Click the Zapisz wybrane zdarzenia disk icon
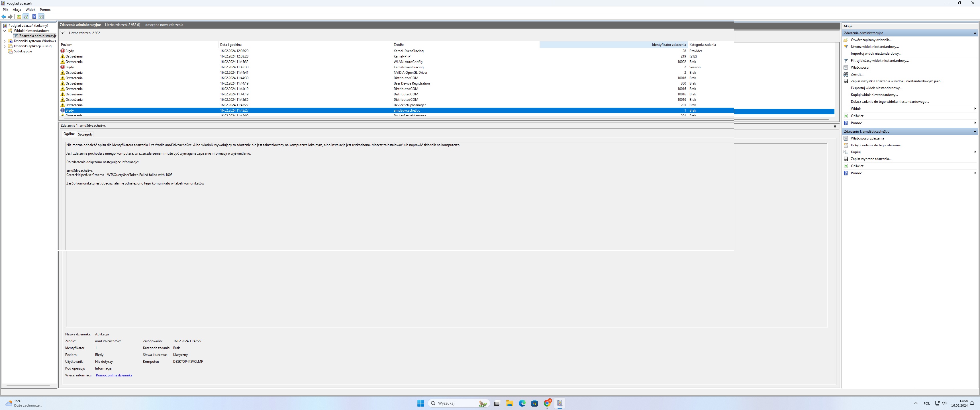This screenshot has width=980, height=410. tap(846, 159)
